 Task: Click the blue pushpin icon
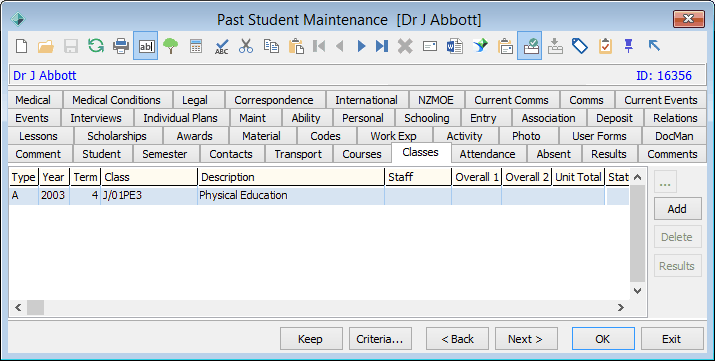point(629,46)
